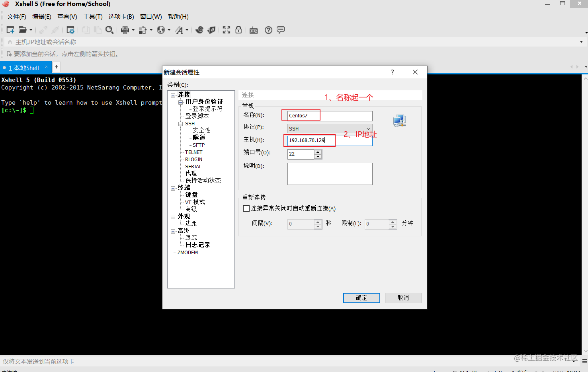Viewport: 588px width, 372px height.
Task: Select ZMODEM in the category tree
Action: click(x=188, y=253)
